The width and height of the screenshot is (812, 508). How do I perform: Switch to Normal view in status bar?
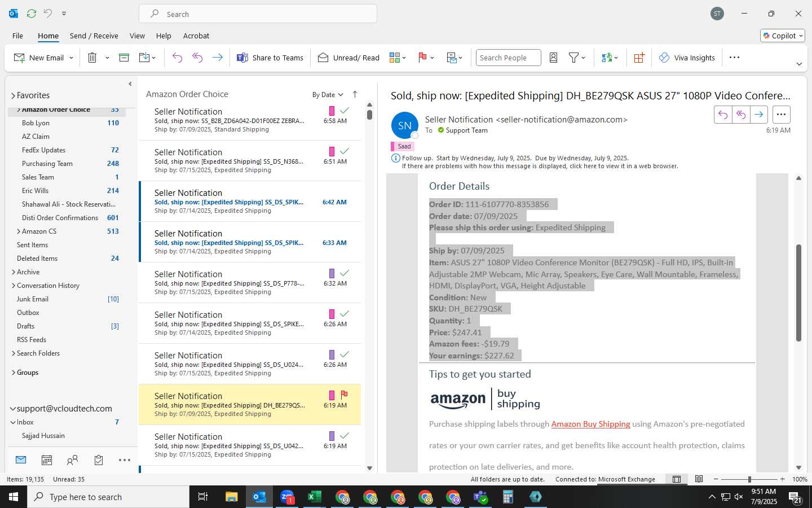pos(677,479)
